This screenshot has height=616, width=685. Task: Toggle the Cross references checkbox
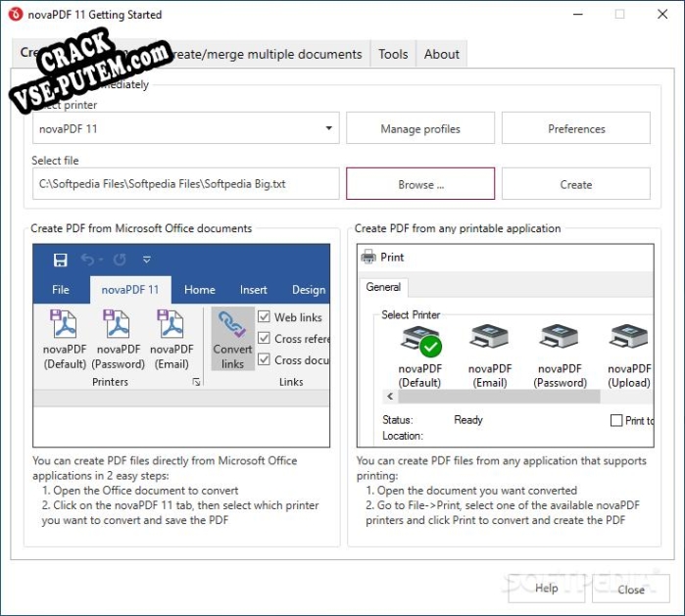click(264, 338)
